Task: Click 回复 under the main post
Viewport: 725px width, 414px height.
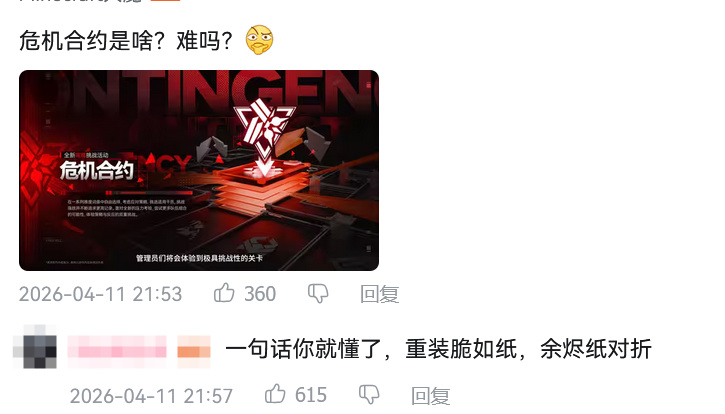Action: coord(380,294)
